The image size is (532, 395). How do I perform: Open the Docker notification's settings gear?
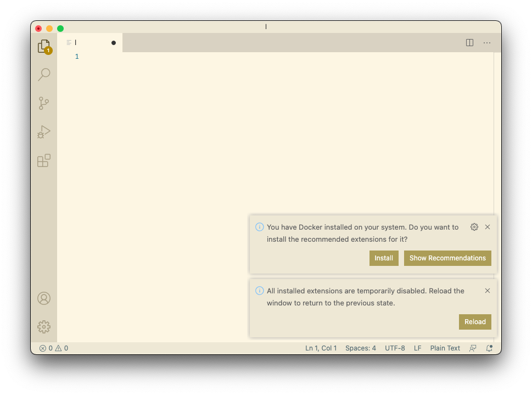(474, 226)
